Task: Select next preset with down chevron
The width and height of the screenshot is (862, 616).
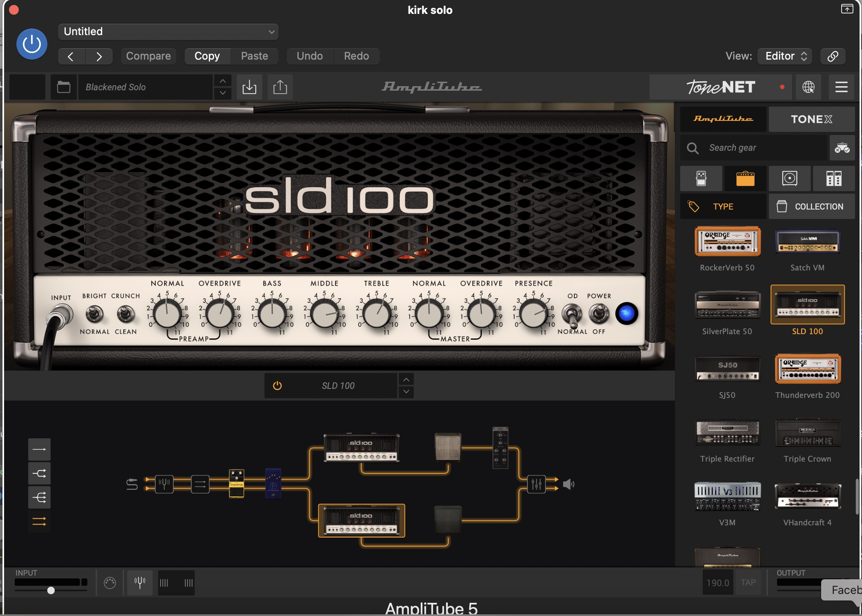Action: click(223, 93)
